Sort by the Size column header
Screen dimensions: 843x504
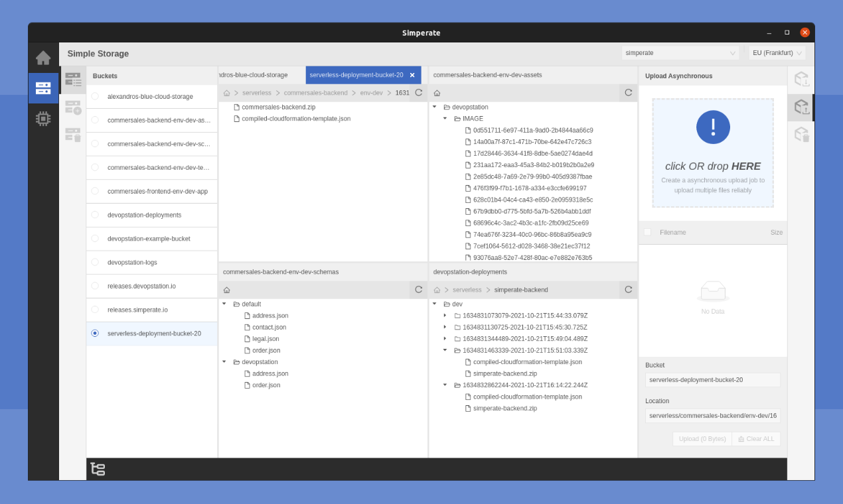tap(777, 232)
